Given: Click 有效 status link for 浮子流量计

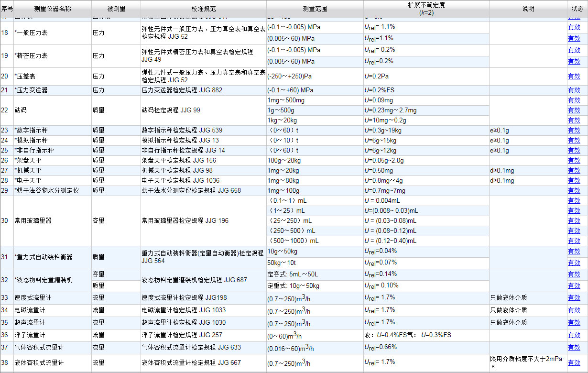Looking at the screenshot, I should tap(574, 335).
